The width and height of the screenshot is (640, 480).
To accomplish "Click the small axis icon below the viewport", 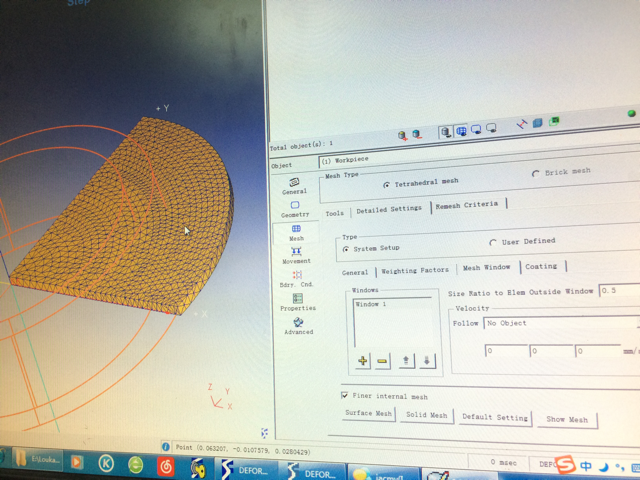I will point(264,433).
